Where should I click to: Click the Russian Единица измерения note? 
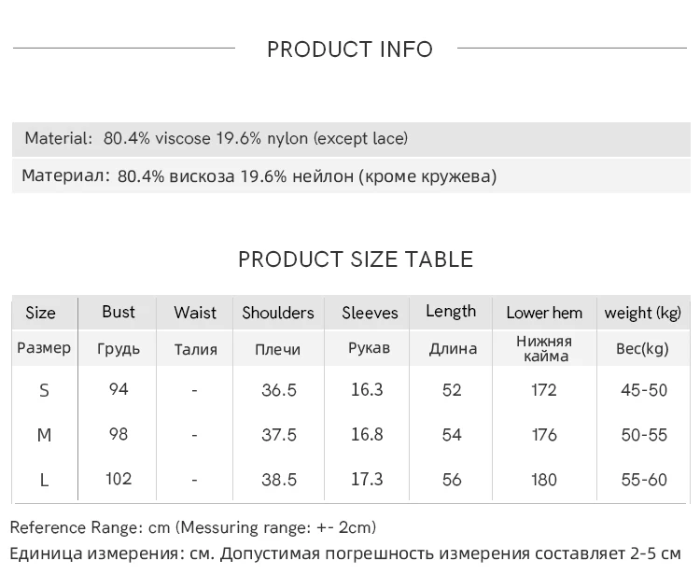(345, 553)
